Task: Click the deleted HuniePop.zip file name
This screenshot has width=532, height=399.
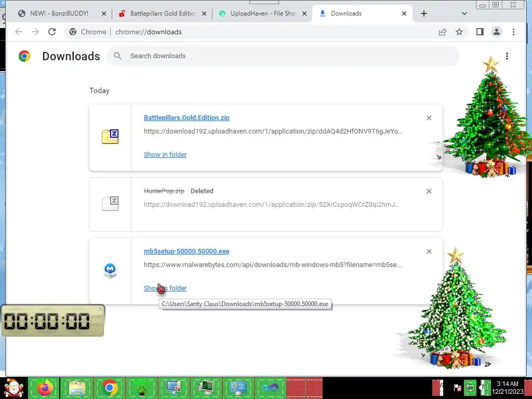Action: pos(164,191)
